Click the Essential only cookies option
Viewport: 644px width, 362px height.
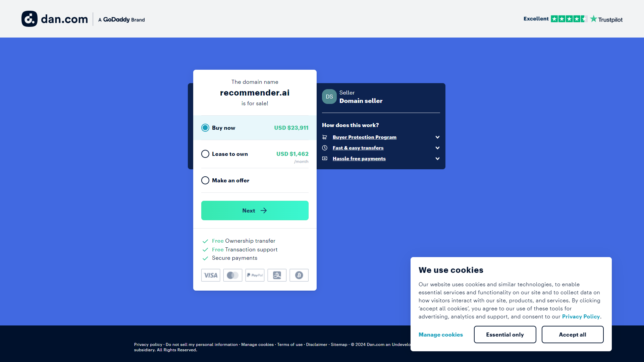click(505, 334)
